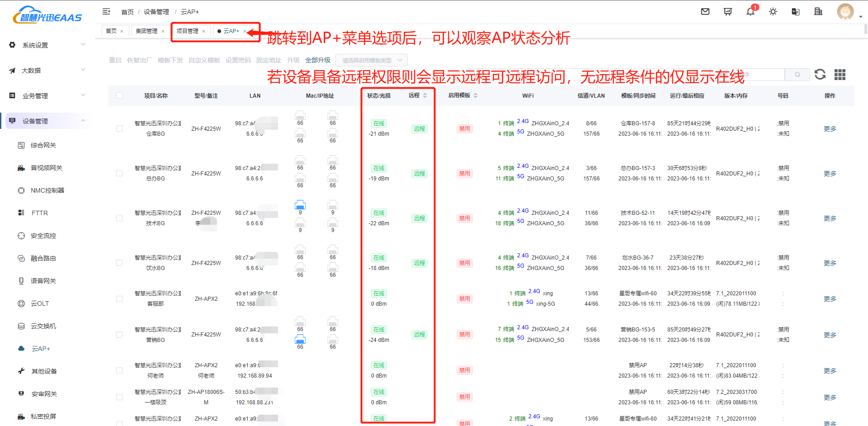The height and width of the screenshot is (426, 868).
Task: Open the mail envelope icon in header
Action: pyautogui.click(x=705, y=12)
